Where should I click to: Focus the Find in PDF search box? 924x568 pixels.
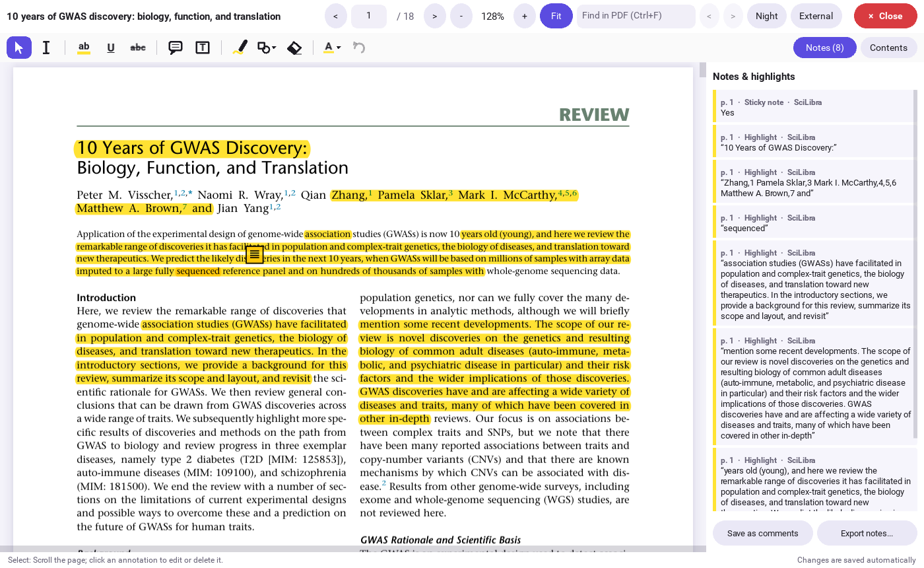click(636, 16)
